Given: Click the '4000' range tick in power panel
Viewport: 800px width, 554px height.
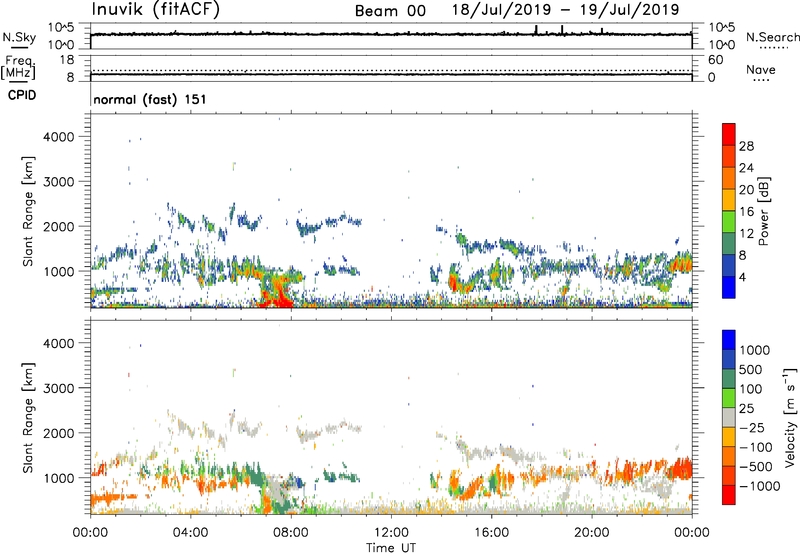Looking at the screenshot, I should pyautogui.click(x=58, y=137).
